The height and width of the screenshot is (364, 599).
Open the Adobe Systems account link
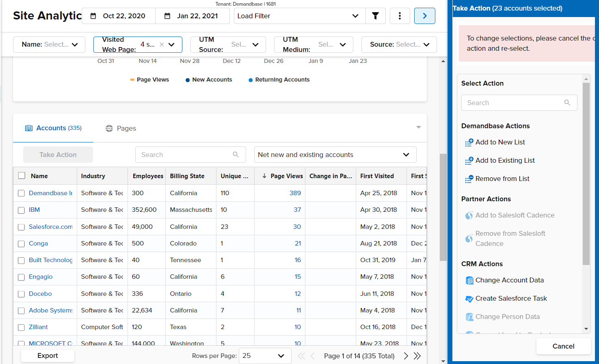pos(51,310)
